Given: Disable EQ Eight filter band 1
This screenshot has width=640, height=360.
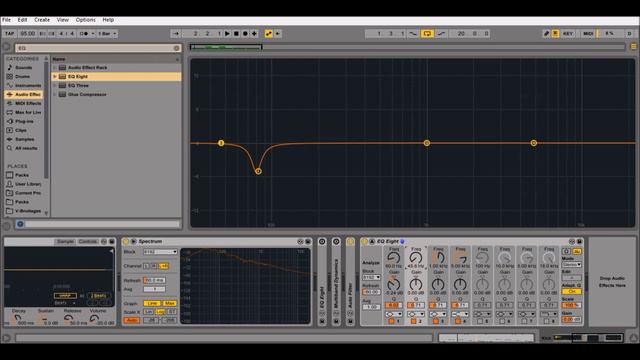Looking at the screenshot, I should [391, 321].
